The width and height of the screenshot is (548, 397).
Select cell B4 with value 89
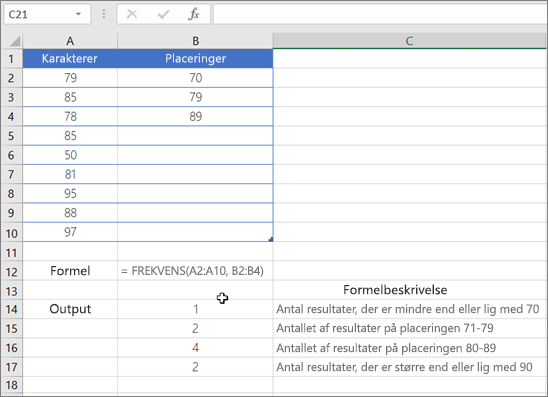195,116
